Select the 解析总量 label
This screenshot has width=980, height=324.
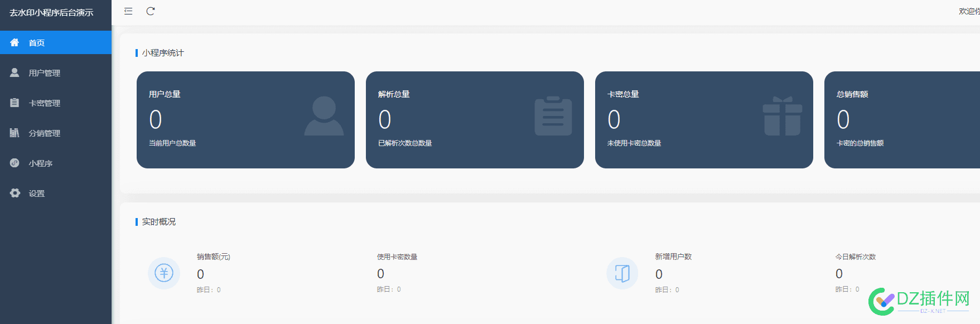coord(394,94)
